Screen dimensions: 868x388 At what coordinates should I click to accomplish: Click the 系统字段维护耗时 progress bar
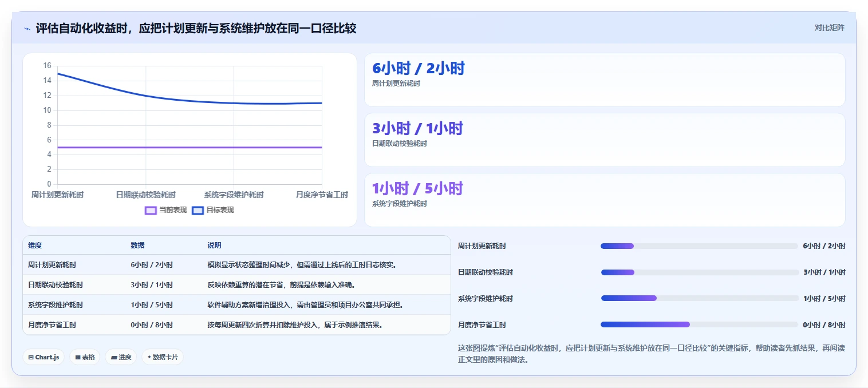tap(699, 299)
